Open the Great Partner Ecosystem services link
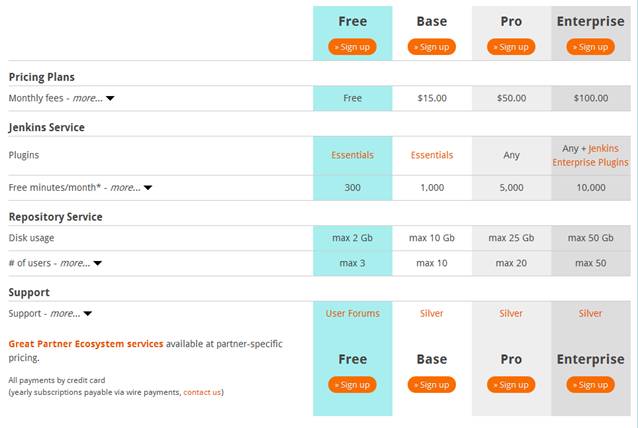This screenshot has height=428, width=638. pyautogui.click(x=86, y=344)
